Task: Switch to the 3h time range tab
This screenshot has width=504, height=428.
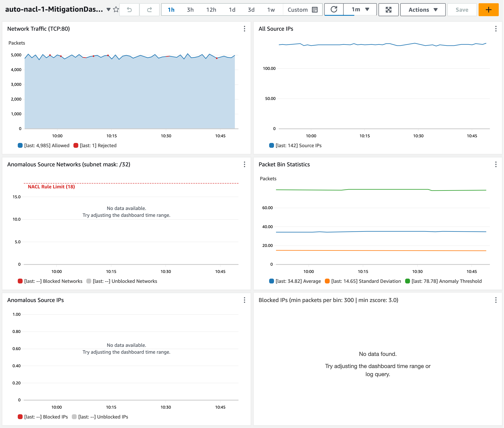Action: pos(190,10)
